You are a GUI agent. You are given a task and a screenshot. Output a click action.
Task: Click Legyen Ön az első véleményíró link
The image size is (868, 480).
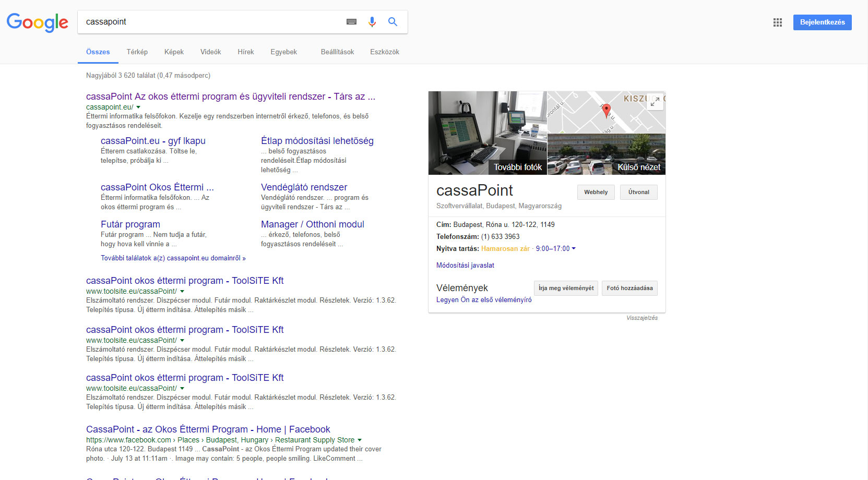click(x=484, y=300)
